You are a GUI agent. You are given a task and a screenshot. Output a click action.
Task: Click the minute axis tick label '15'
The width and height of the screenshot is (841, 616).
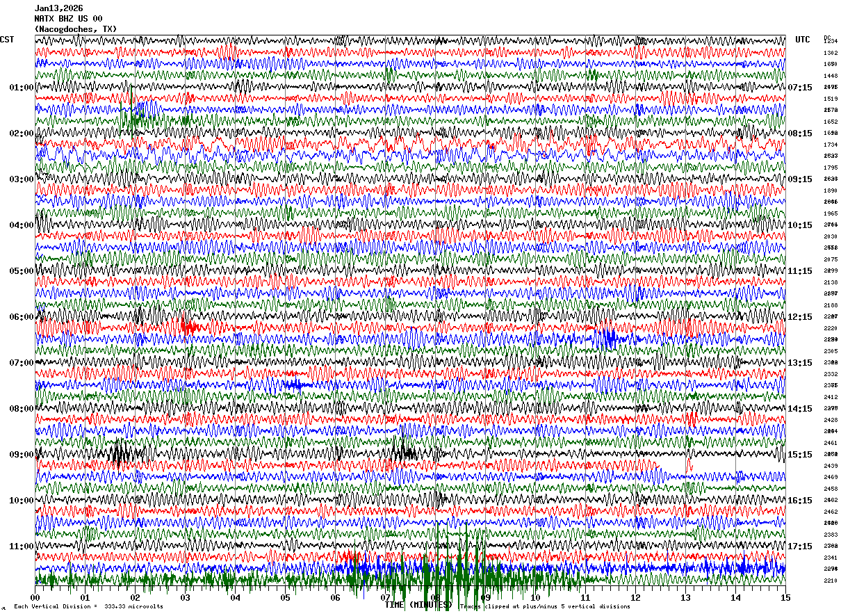pos(785,597)
